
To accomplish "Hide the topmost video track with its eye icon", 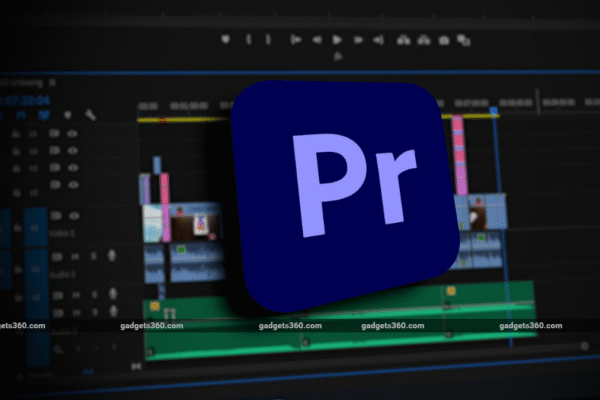I will pyautogui.click(x=72, y=134).
